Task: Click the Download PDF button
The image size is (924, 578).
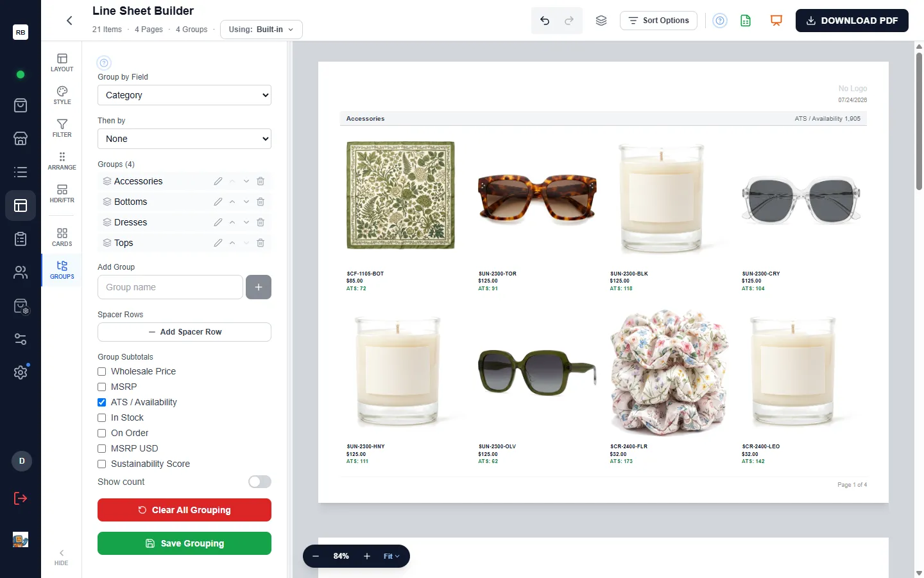Action: coord(852,21)
